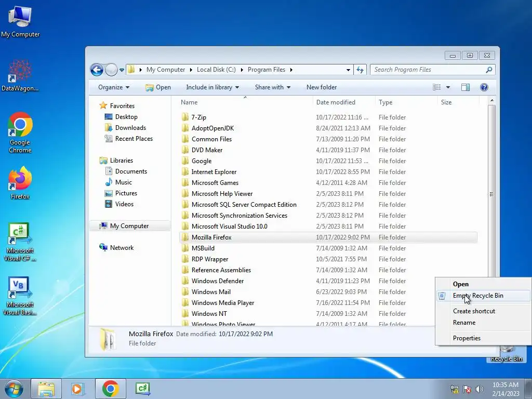Open Microsoft Visual C# desktop shortcut
This screenshot has width=532, height=399.
[x=20, y=242]
